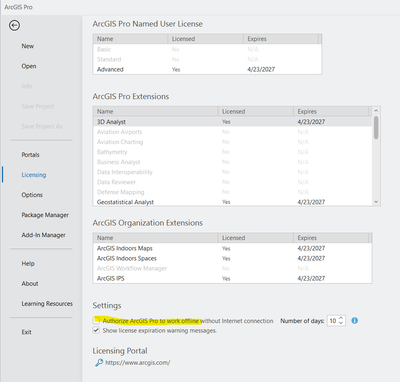400x382 pixels.
Task: Select the ArcGIS IPS row
Action: click(x=232, y=278)
